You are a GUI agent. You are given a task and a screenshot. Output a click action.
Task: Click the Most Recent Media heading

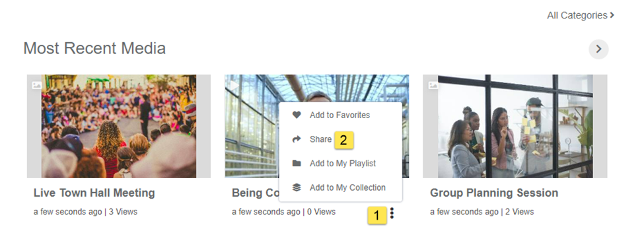coord(94,48)
